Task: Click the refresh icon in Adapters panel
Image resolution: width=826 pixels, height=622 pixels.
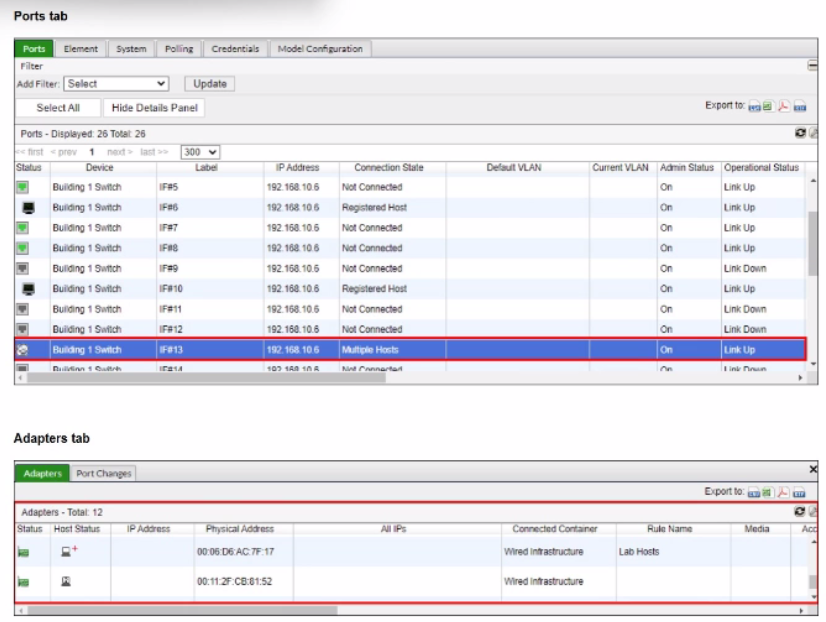Action: 799,511
